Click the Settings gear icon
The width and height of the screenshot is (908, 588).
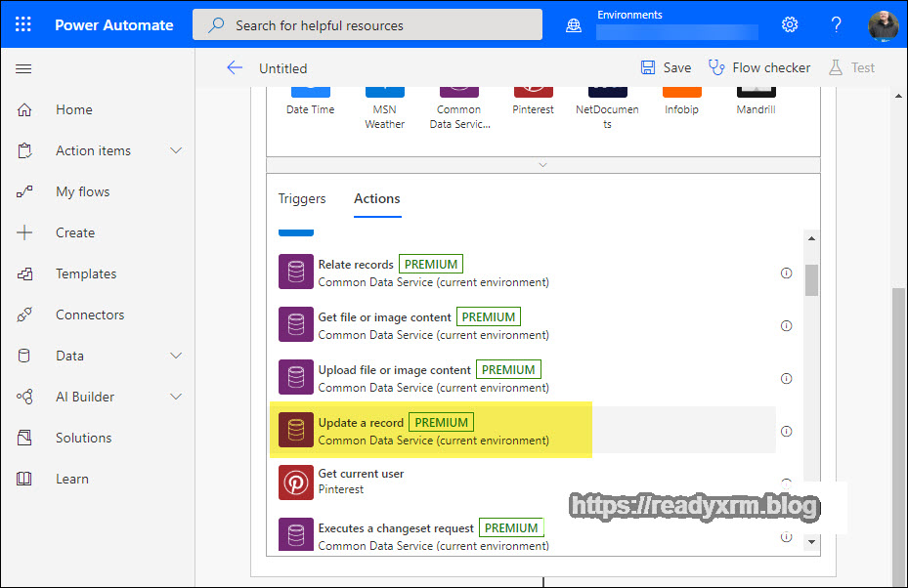click(x=790, y=24)
